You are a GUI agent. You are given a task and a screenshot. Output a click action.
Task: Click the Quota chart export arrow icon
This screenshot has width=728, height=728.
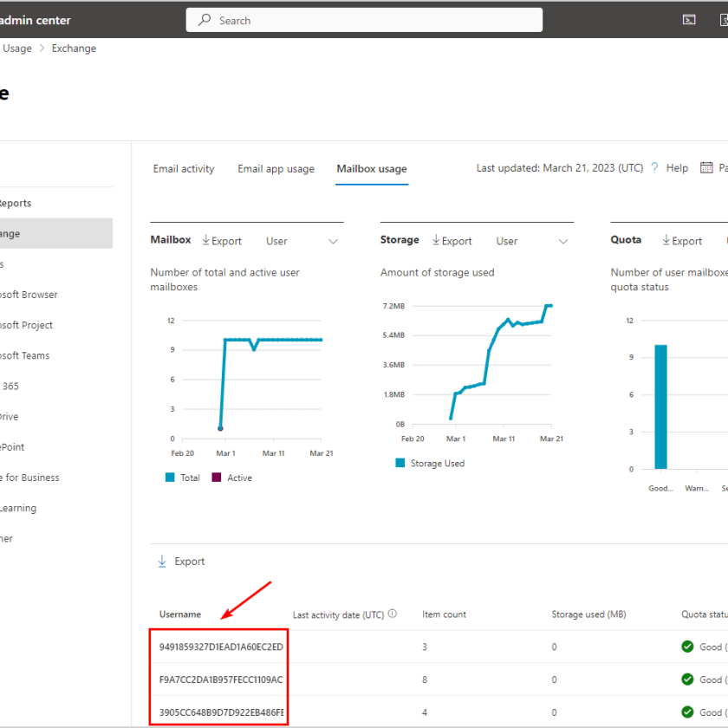click(x=666, y=240)
